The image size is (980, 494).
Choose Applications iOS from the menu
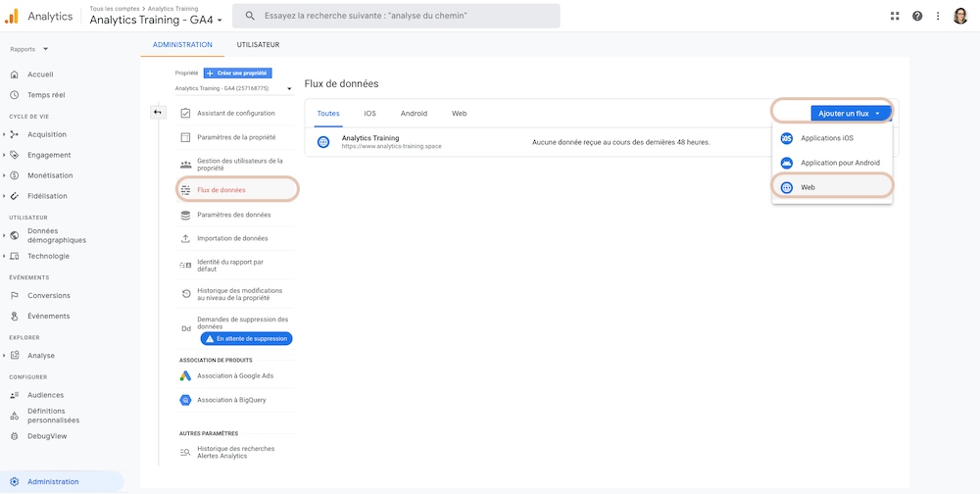click(832, 137)
